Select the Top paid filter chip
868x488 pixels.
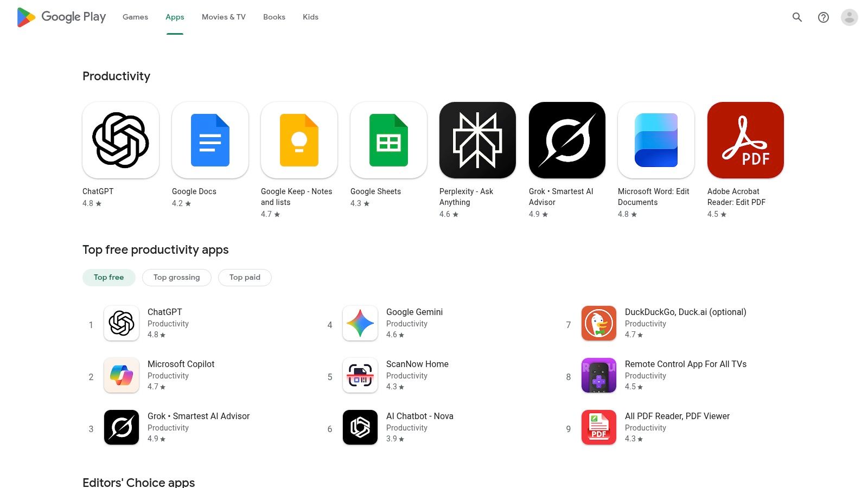point(245,277)
